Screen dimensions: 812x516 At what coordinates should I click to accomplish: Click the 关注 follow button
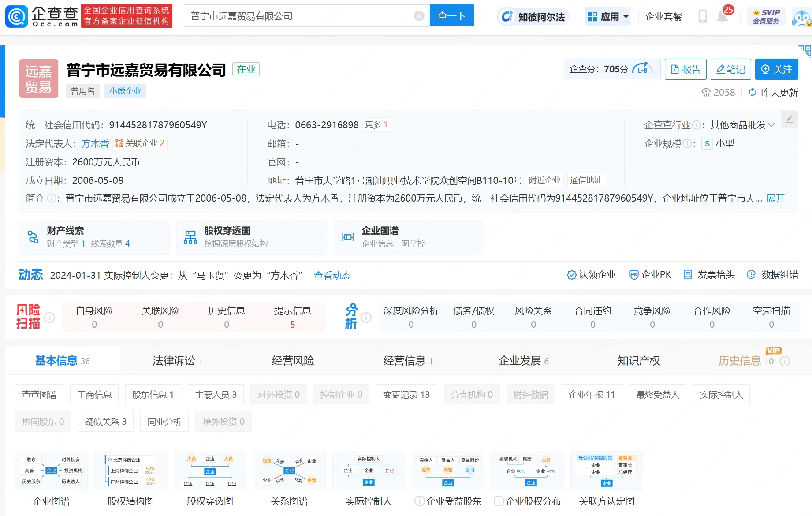(777, 69)
